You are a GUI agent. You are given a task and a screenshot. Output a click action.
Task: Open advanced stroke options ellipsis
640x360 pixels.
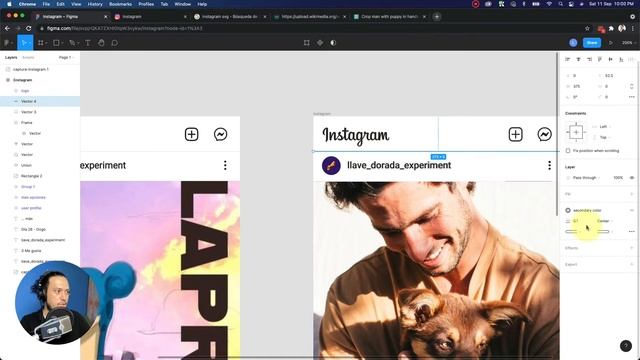(631, 231)
